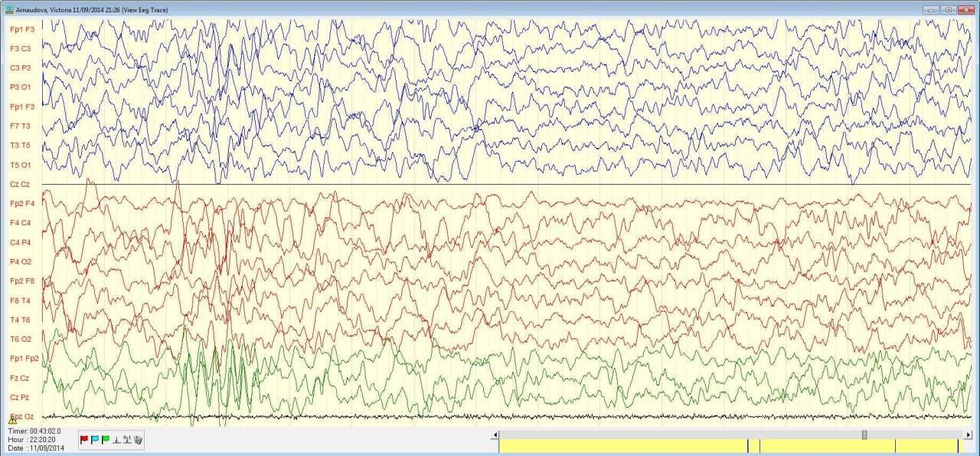The height and width of the screenshot is (456, 980).
Task: Select the Fp2 F4 channel label
Action: coord(21,204)
